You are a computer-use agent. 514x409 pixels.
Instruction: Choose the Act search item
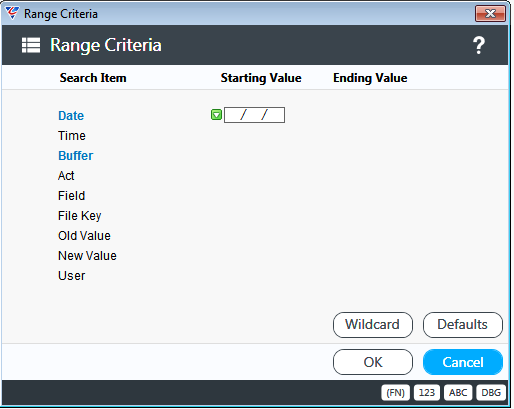coord(66,176)
